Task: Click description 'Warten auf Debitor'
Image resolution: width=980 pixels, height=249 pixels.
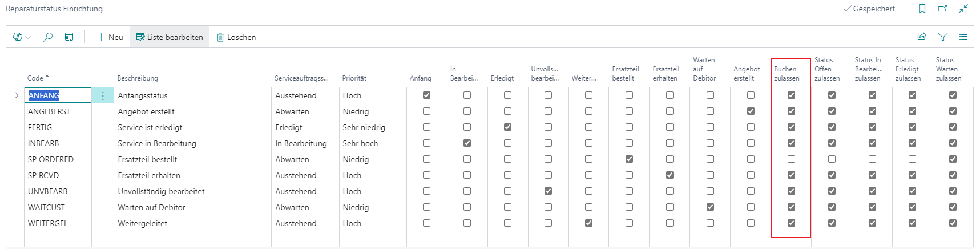Action: 152,207
